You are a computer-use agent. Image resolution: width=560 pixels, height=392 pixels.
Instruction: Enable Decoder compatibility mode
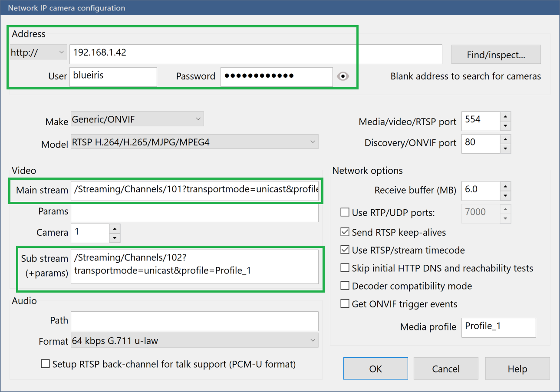(x=345, y=286)
